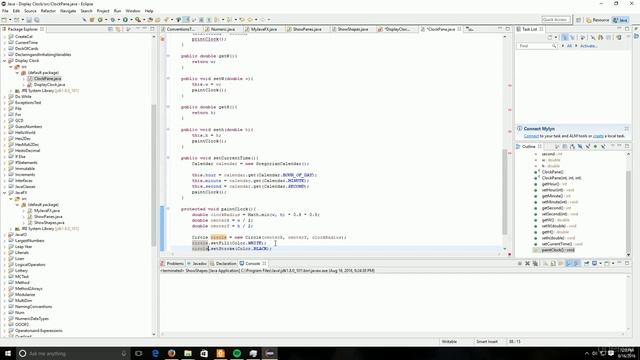Screen dimensions: 640x360
Task: Minimize the editor area panel
Action: 500,29
